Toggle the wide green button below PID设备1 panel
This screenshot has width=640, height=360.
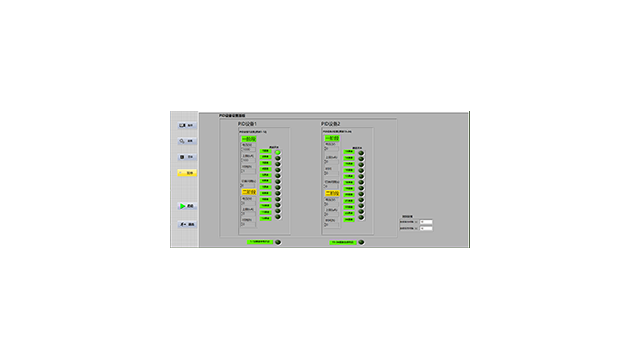[260, 242]
